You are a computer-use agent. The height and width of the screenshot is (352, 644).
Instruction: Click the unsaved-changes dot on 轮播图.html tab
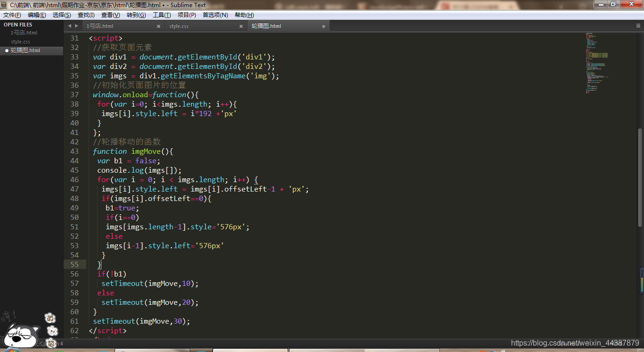coord(323,26)
